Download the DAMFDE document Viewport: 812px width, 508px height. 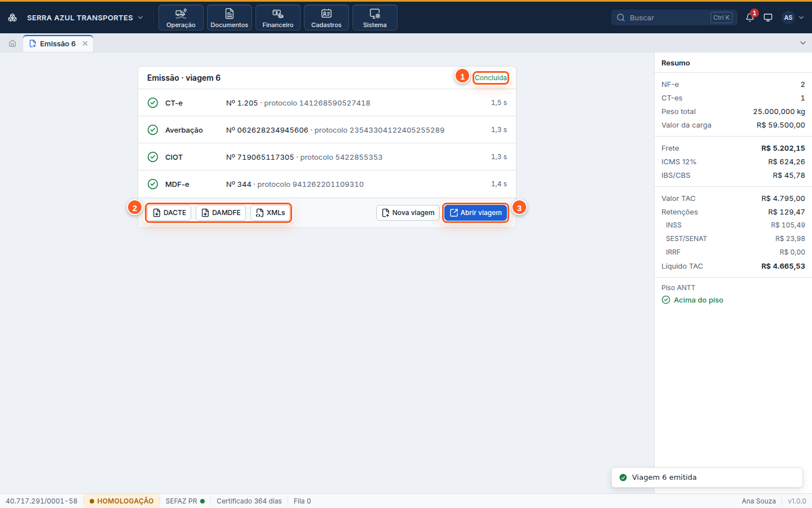220,213
